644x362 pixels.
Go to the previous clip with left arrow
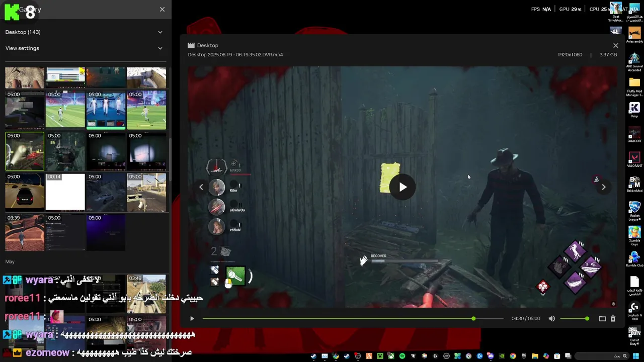point(201,187)
